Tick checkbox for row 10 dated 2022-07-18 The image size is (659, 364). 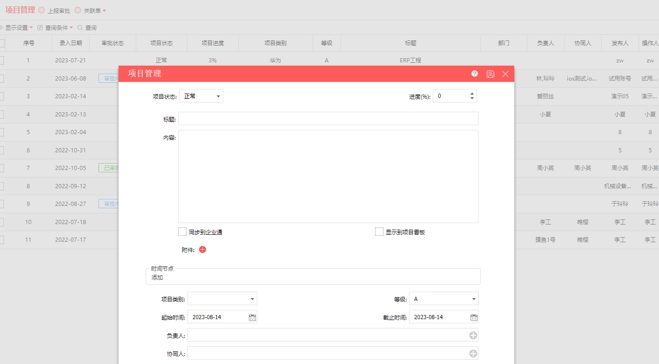tap(2, 222)
